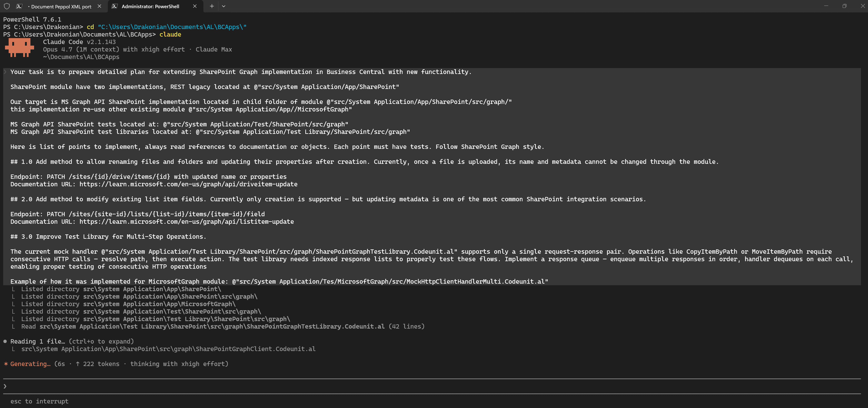Screen dimensions: 868x408
Task: Click the cd command path string
Action: 172,27
